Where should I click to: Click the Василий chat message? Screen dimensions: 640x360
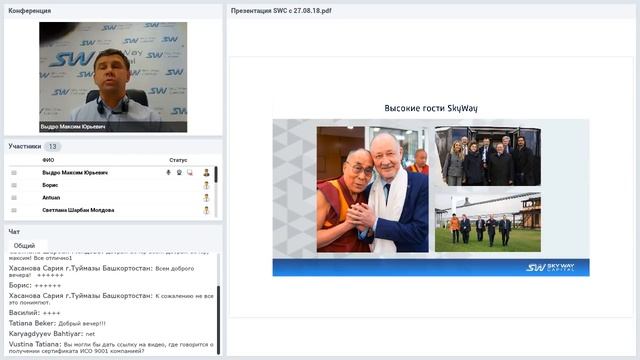pos(34,313)
